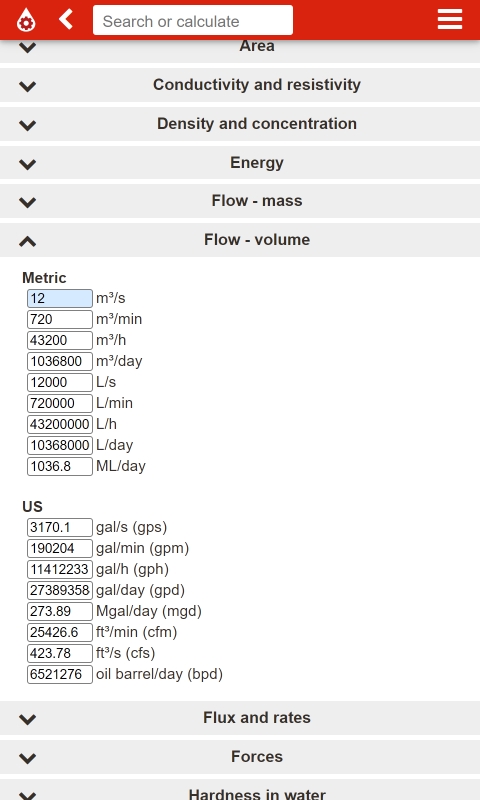This screenshot has width=480, height=800.
Task: Open the water drop gear home logo
Action: pos(26,20)
